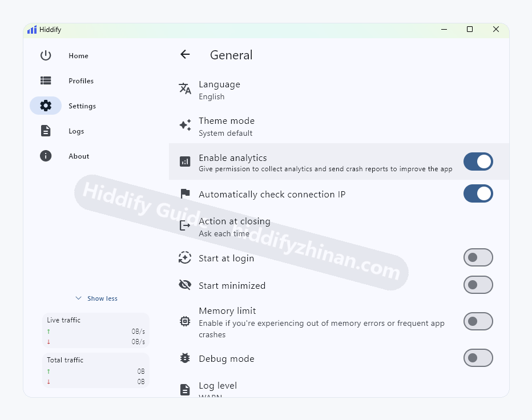532x420 pixels.
Task: Open the Language setting showing English
Action: (339, 90)
